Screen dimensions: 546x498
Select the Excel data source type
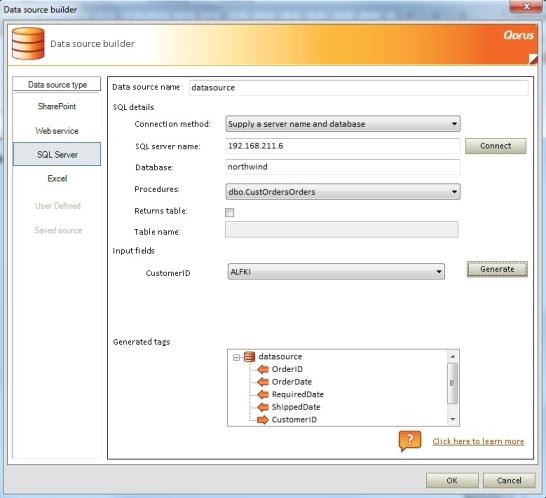tap(57, 179)
